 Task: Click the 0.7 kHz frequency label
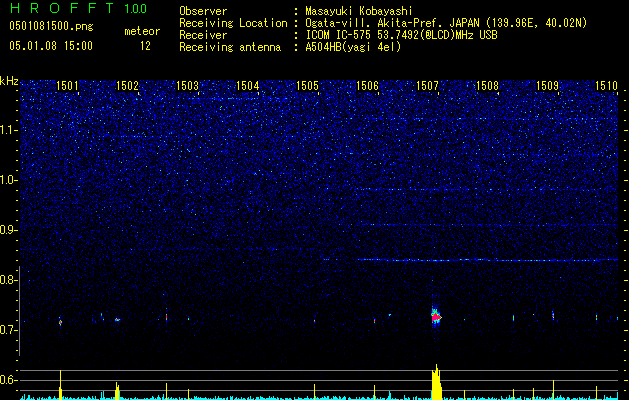click(x=9, y=330)
